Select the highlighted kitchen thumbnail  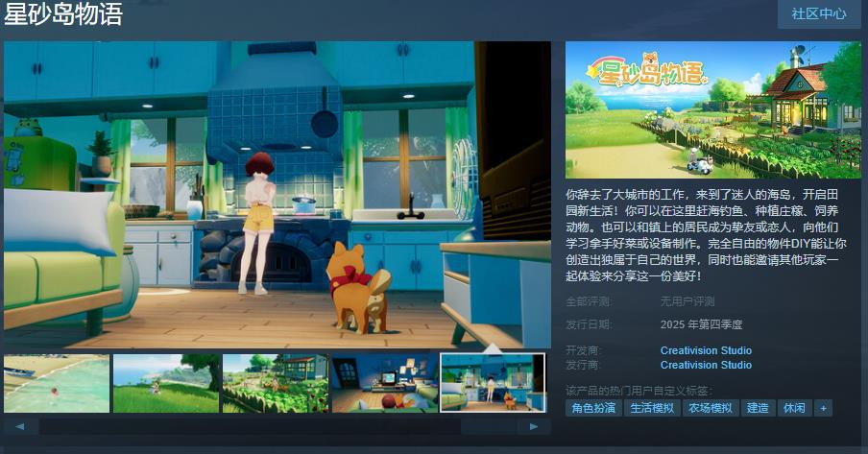[x=493, y=383]
